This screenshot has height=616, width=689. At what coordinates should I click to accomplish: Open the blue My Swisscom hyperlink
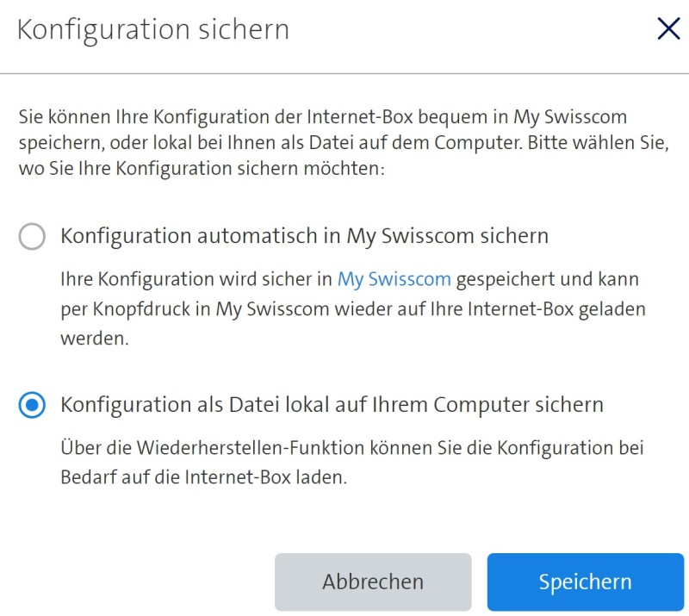[x=394, y=279]
